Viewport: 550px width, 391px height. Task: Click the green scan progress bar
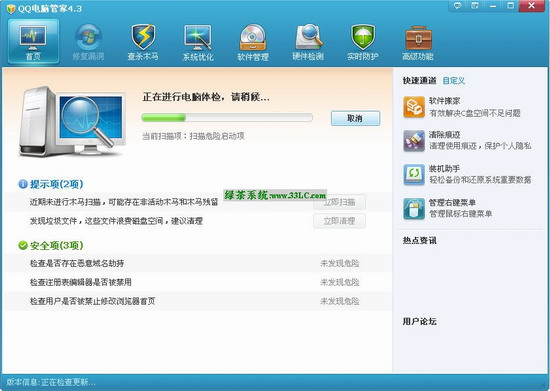(x=227, y=117)
